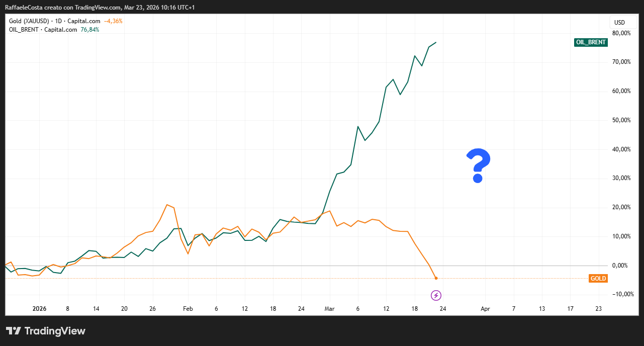
Task: Click the Brent 76,84% change value
Action: [x=90, y=30]
